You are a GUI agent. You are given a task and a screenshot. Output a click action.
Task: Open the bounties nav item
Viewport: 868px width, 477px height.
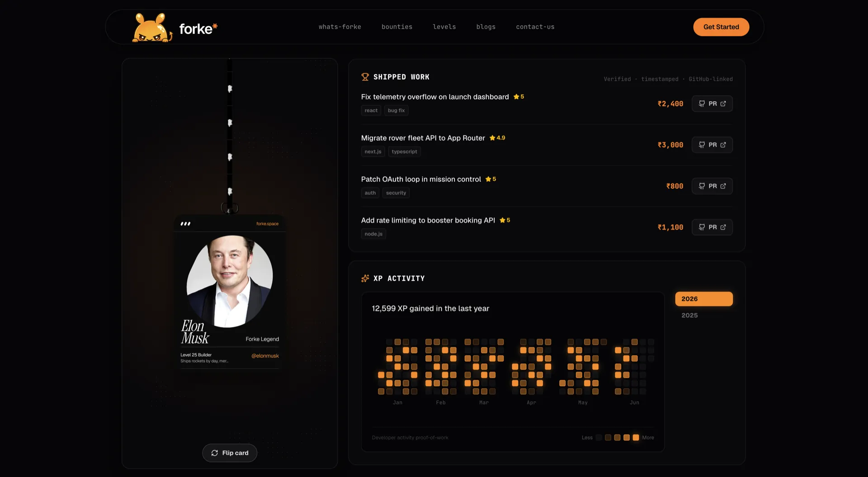[x=396, y=27]
